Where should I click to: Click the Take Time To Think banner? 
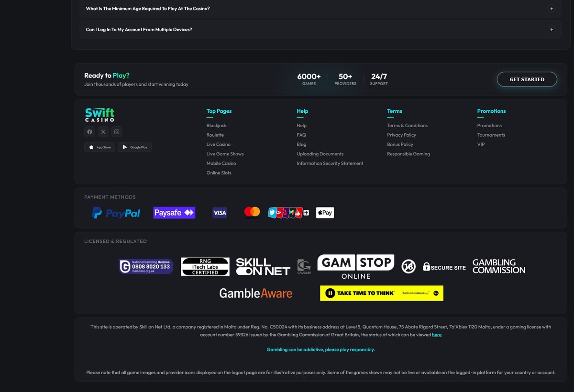382,293
